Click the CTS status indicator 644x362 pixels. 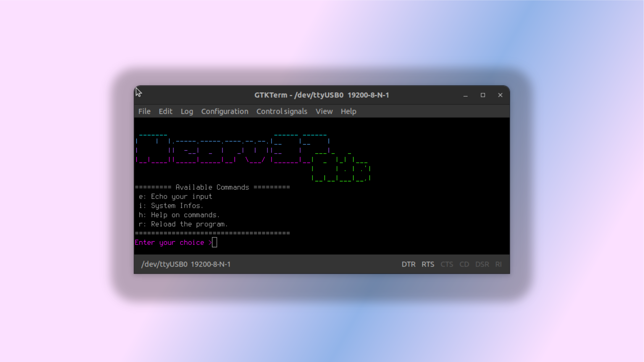click(447, 264)
